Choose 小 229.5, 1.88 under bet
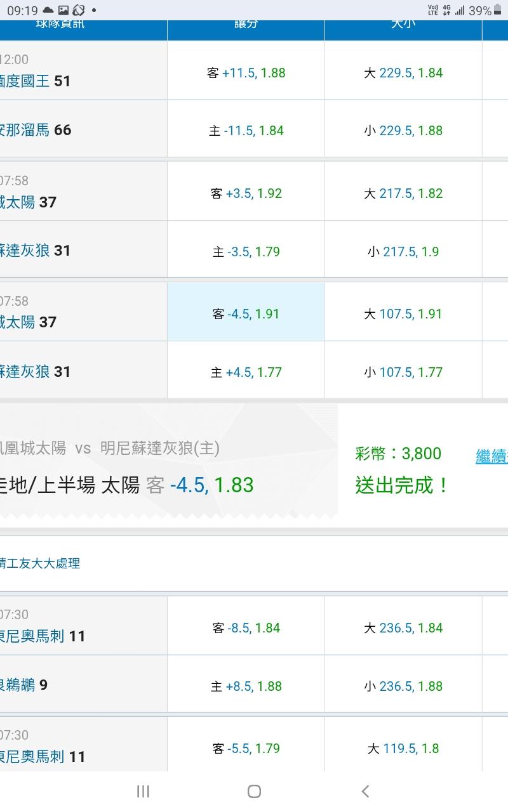Viewport: 508px width, 812px height. (403, 131)
